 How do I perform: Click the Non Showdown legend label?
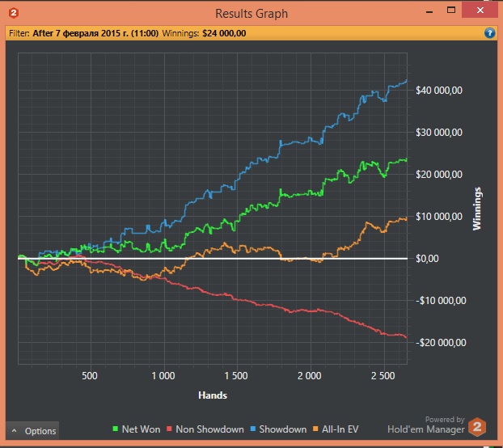click(x=209, y=429)
